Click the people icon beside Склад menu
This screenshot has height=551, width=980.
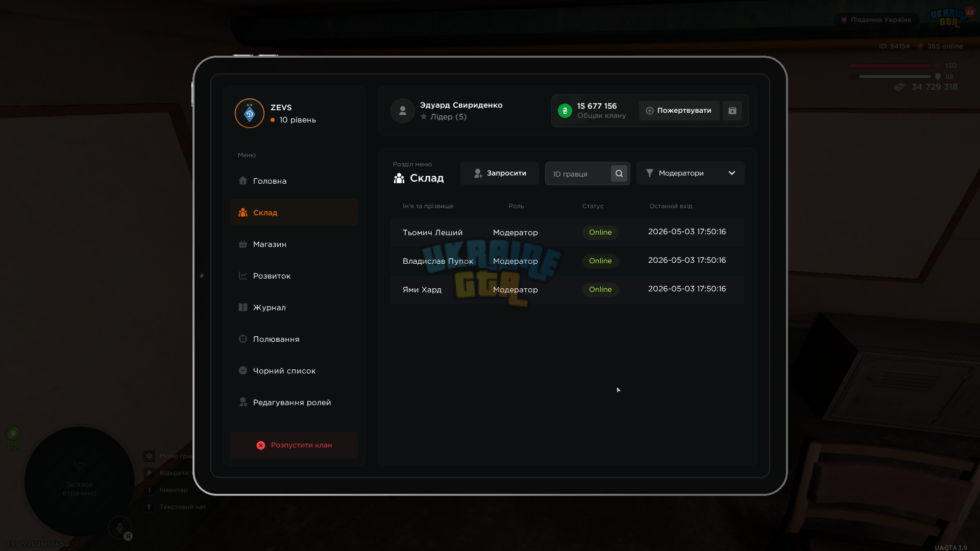[x=243, y=212]
